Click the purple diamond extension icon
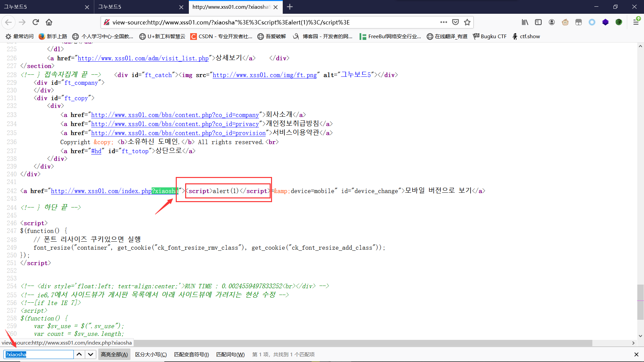The width and height of the screenshot is (644, 362). point(605,22)
